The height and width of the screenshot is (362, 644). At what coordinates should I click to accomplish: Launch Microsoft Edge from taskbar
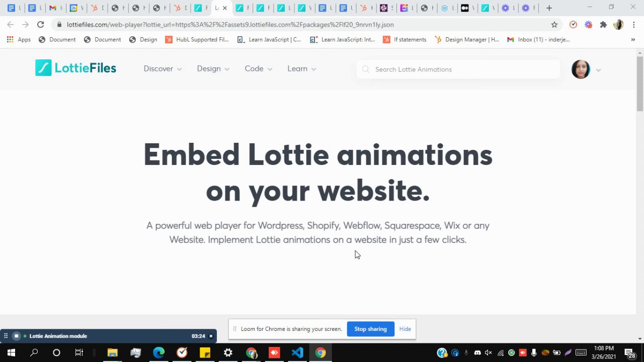coord(158,352)
